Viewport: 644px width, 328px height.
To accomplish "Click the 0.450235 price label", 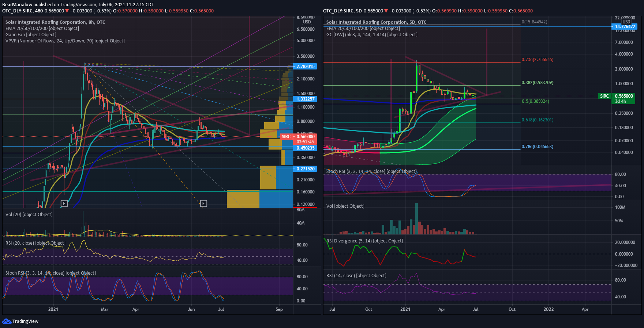I will tap(306, 148).
